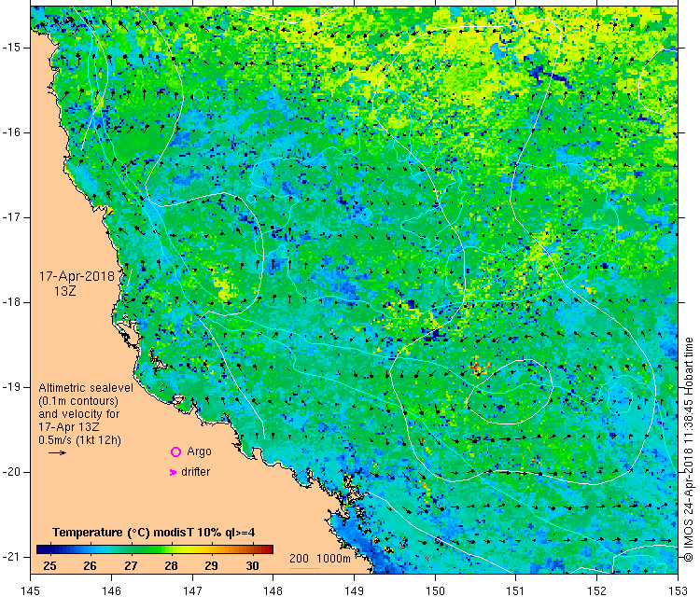Click the '200' bathymetry depth label
700x597 pixels.
[x=299, y=559]
